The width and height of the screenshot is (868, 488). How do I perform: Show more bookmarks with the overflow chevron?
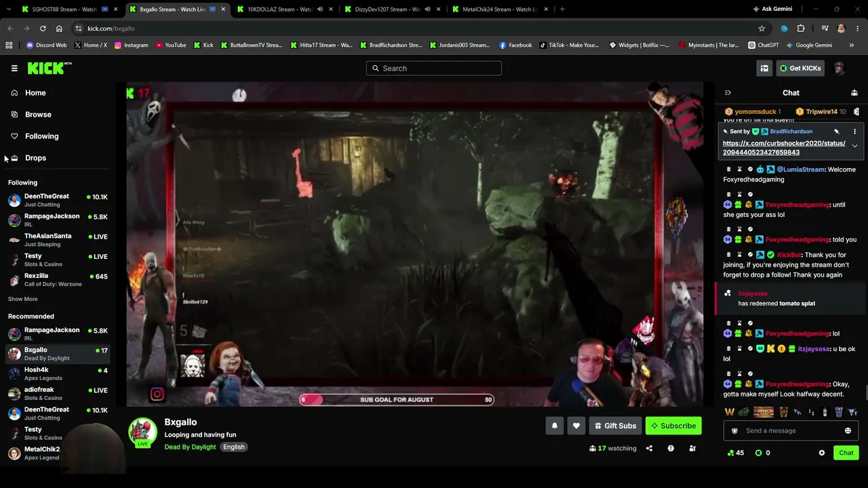click(x=852, y=45)
